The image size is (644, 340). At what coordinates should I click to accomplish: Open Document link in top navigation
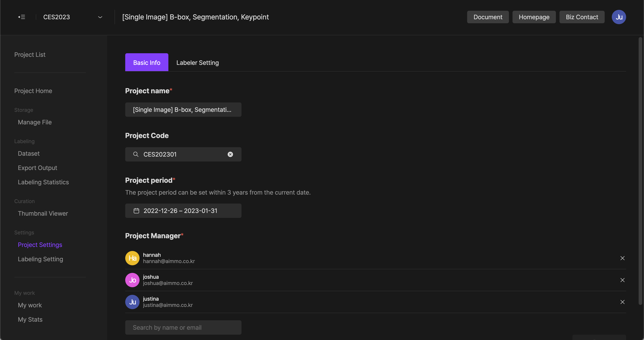click(488, 17)
